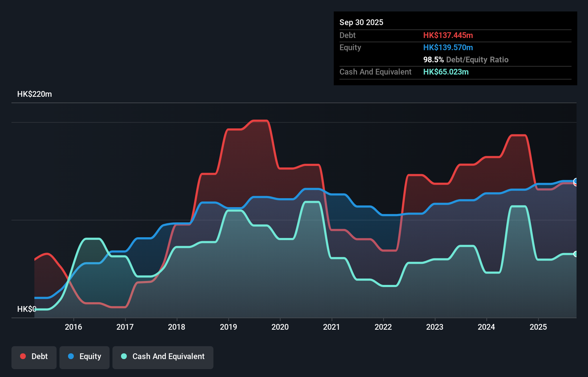Select the red Debt legend dot icon
The width and height of the screenshot is (588, 377).
tap(23, 356)
